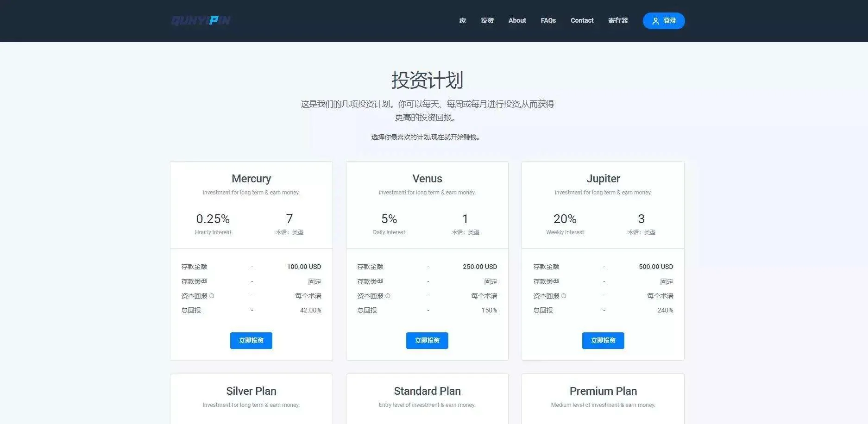Click info icon beside 资本回报 in Venus card
This screenshot has width=868, height=424.
coord(388,296)
